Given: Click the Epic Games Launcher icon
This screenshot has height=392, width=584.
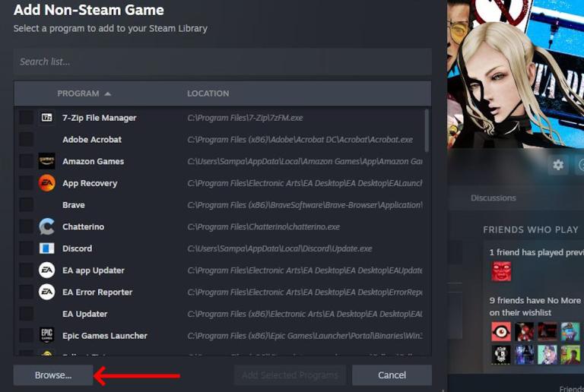Looking at the screenshot, I should click(x=46, y=336).
